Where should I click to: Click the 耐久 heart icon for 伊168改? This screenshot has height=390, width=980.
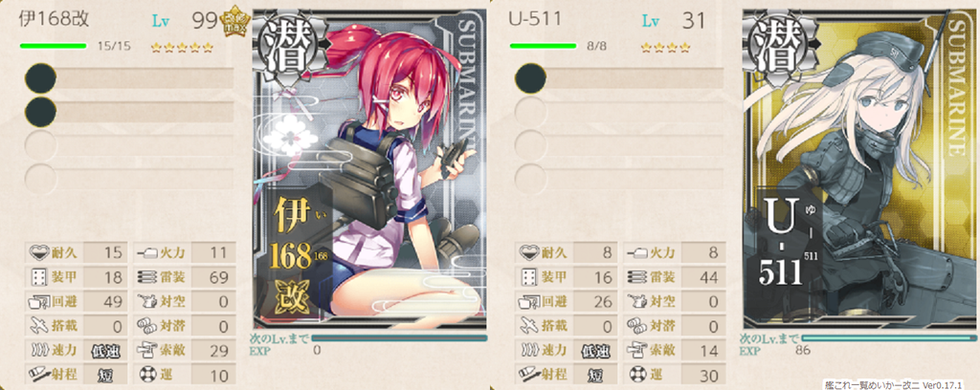[x=40, y=252]
